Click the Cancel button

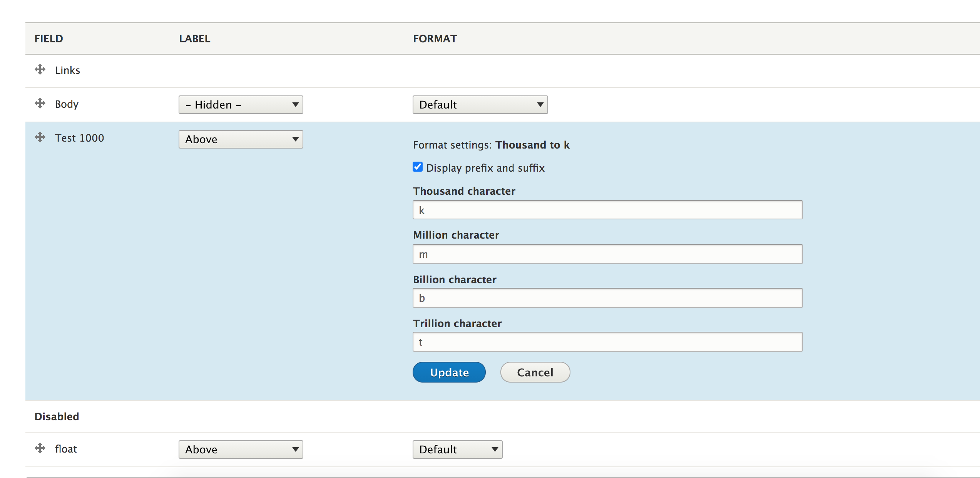point(535,372)
